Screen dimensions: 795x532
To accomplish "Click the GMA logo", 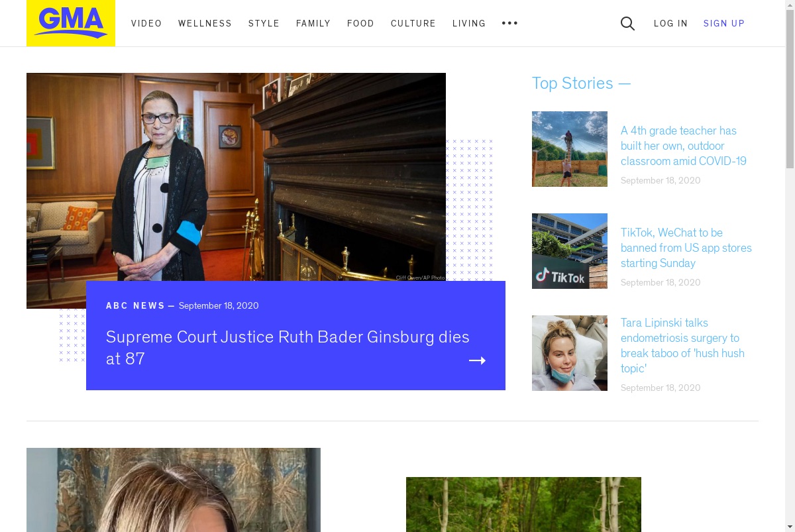I will pyautogui.click(x=71, y=23).
